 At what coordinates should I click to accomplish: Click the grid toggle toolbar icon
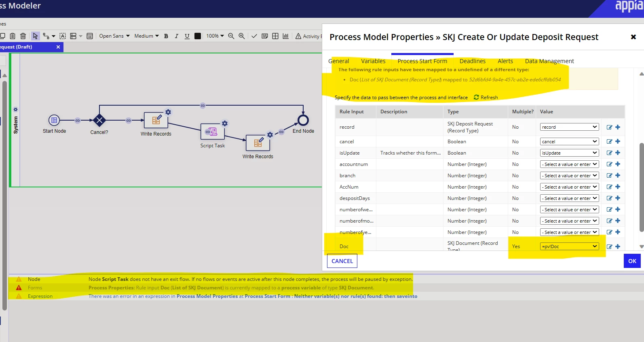click(x=275, y=36)
